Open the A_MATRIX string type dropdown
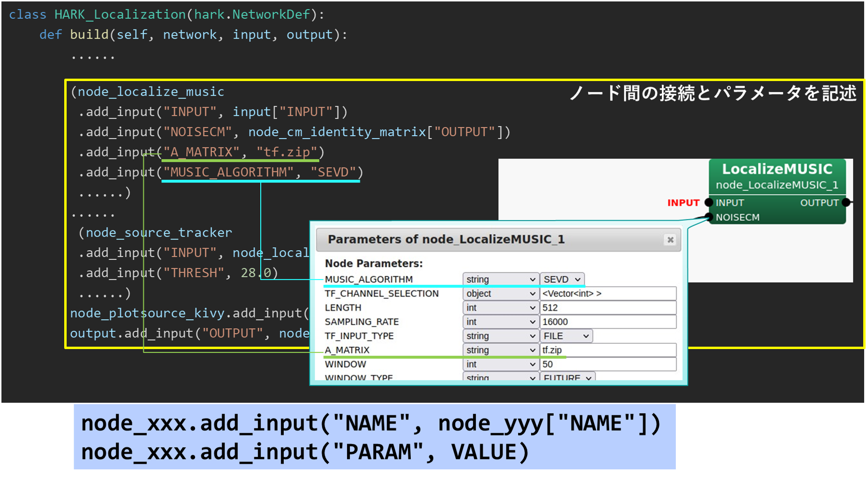Viewport: 868px width, 480px height. (501, 350)
